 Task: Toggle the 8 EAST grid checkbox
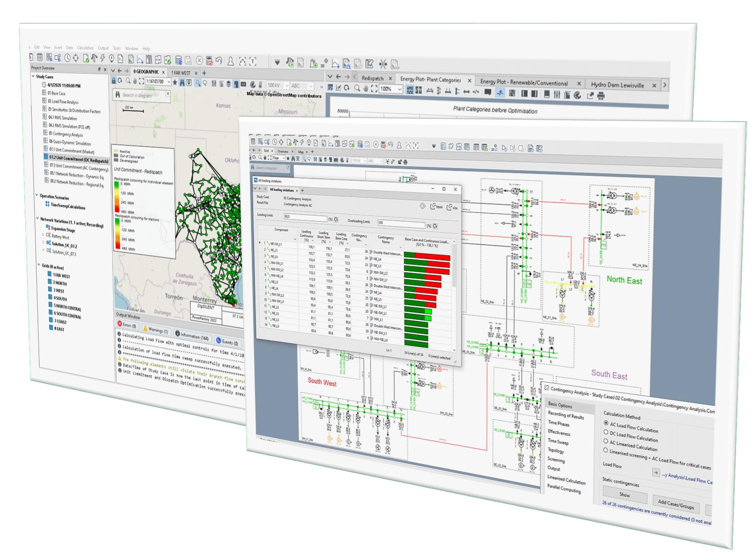point(51,327)
